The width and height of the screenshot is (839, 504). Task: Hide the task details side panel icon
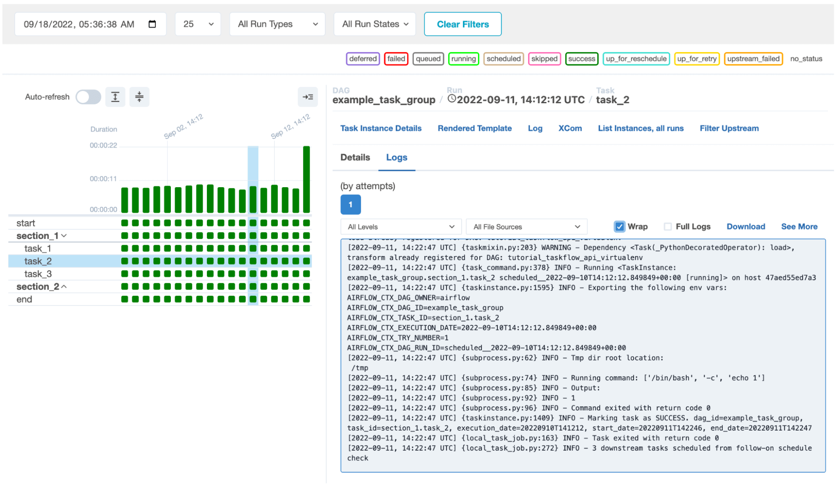click(x=308, y=97)
